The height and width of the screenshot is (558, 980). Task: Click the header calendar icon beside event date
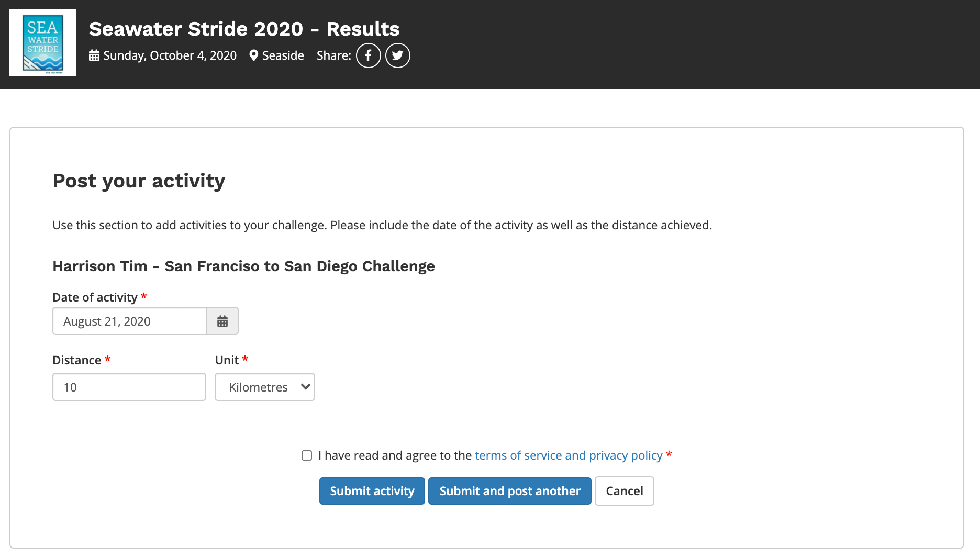(94, 55)
